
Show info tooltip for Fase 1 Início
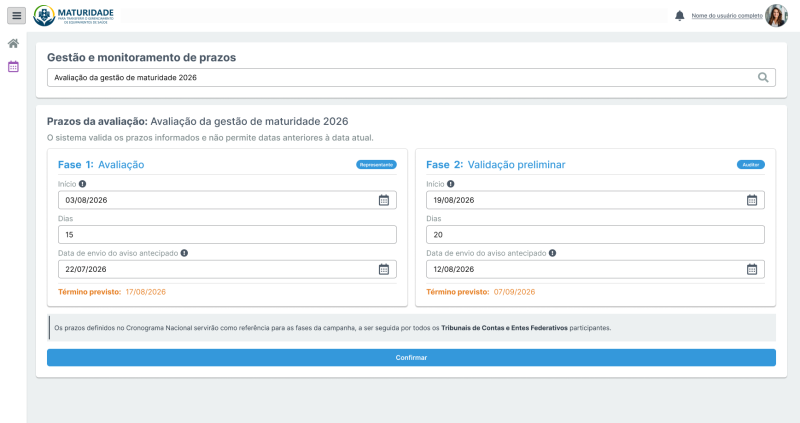pyautogui.click(x=83, y=184)
